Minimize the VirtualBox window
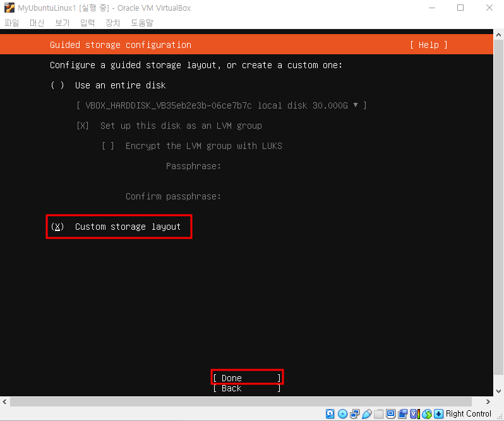Screen dimensions: 504x421 click(x=432, y=8)
